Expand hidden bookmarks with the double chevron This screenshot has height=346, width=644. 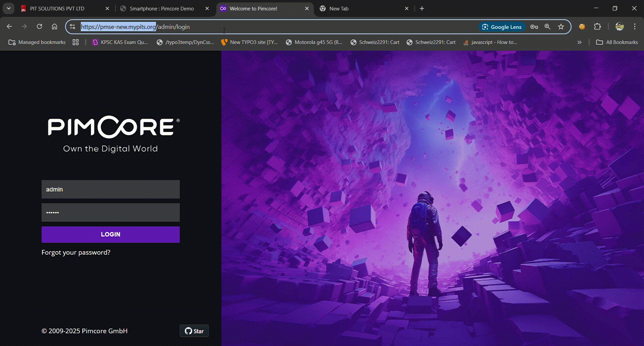pyautogui.click(x=579, y=42)
